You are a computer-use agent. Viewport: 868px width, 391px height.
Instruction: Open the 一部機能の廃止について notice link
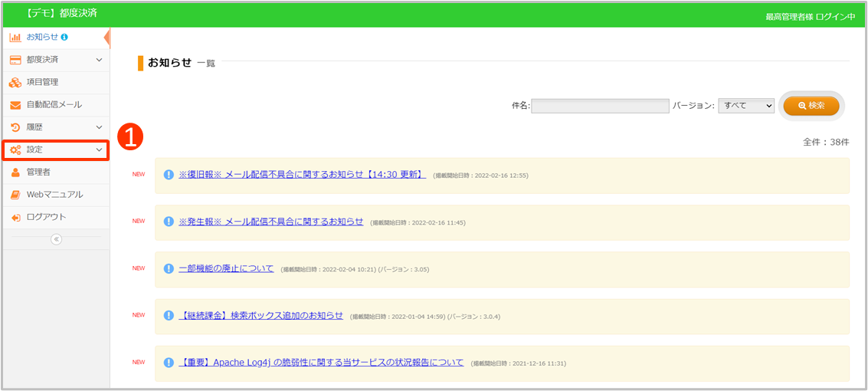226,268
